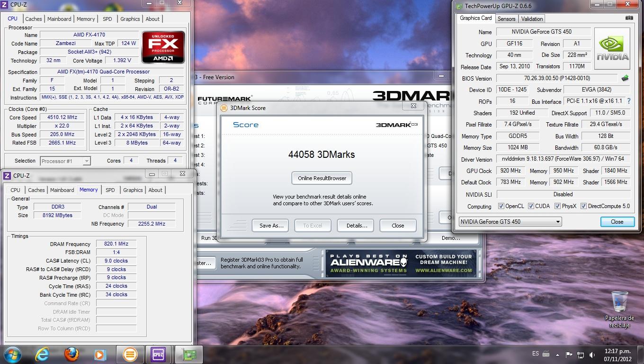Screen dimensions: 644x364
Task: Open the Processor #1 selection dropdown
Action: coord(65,161)
